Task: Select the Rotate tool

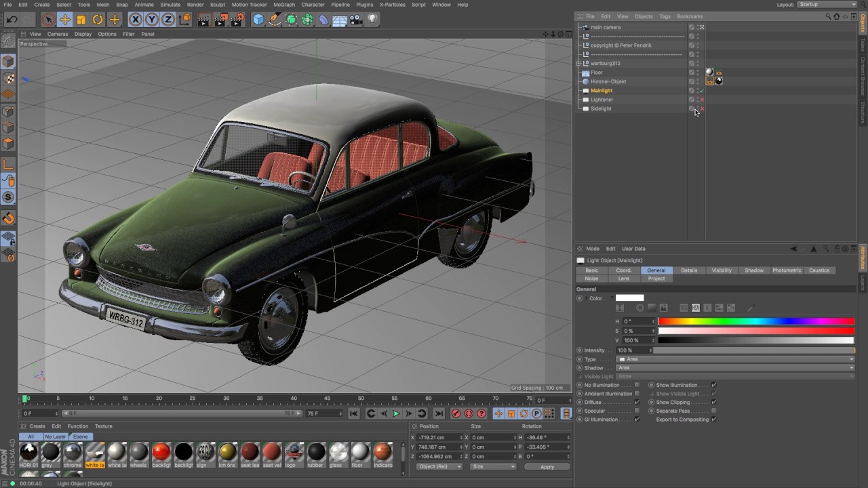Action: point(98,20)
